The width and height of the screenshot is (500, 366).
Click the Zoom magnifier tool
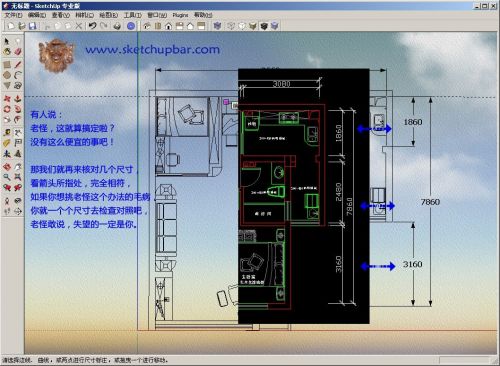[x=7, y=177]
